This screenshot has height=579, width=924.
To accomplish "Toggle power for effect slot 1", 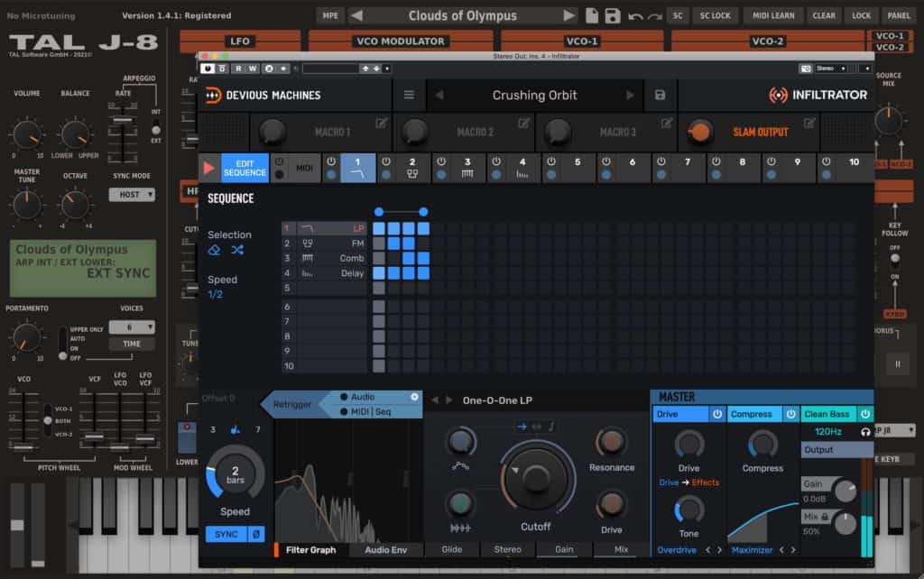I will (331, 161).
